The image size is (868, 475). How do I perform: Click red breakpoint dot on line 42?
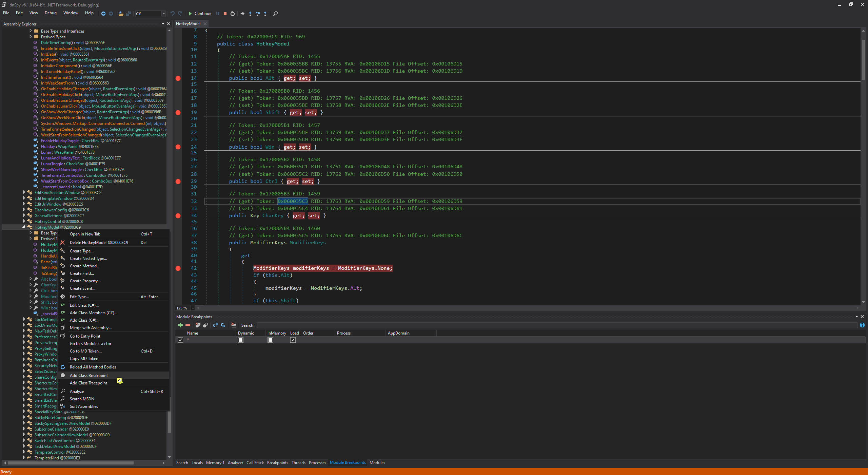point(178,268)
